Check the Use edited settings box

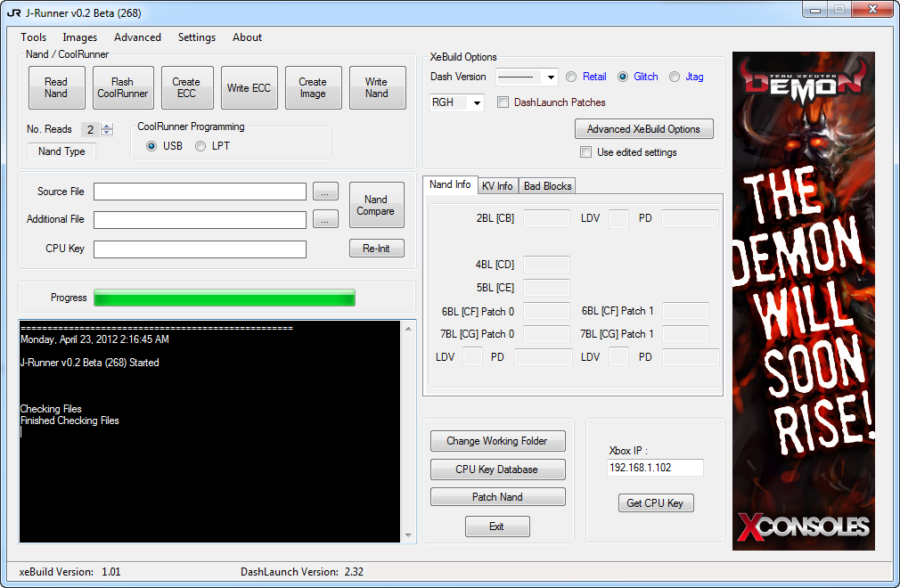pyautogui.click(x=585, y=152)
